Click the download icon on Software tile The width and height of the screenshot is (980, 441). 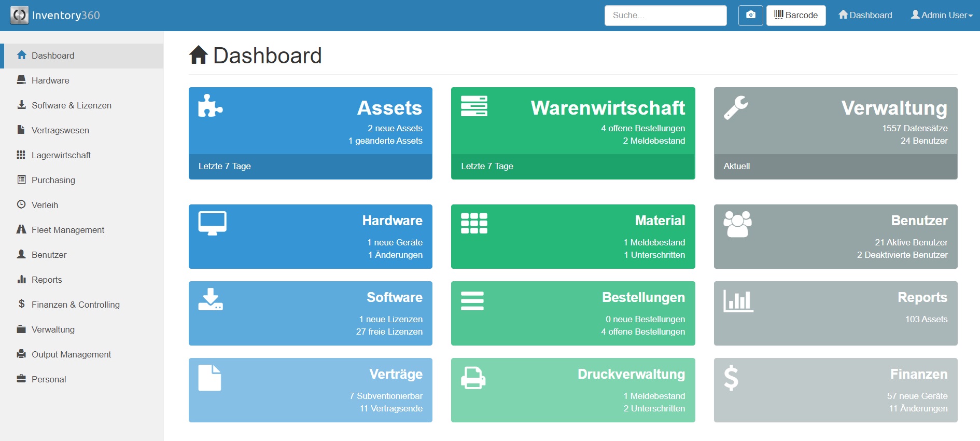pyautogui.click(x=211, y=300)
